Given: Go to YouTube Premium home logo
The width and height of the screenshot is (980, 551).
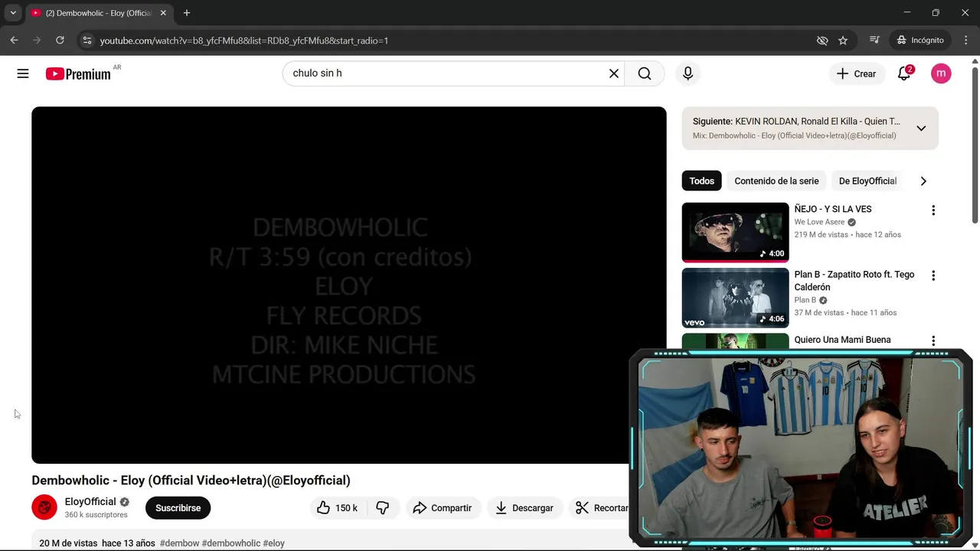Looking at the screenshot, I should 78,73.
